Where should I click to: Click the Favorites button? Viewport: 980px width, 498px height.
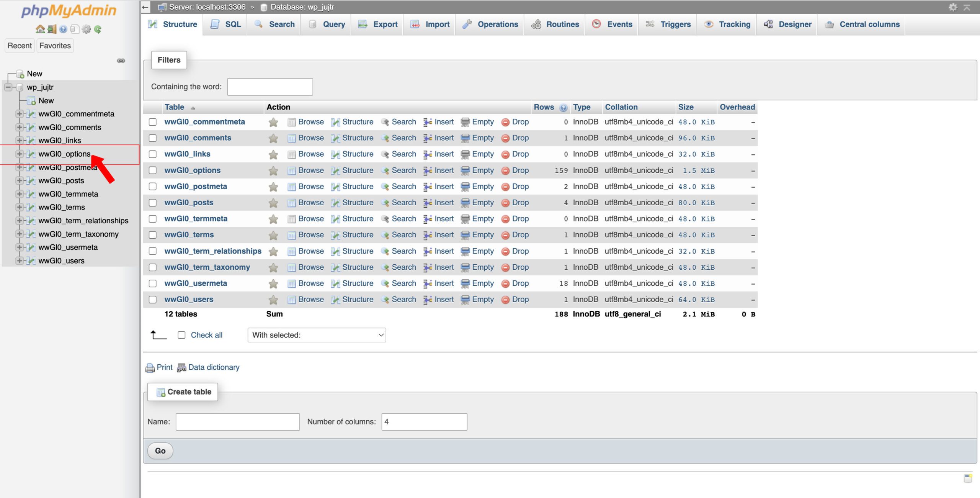(55, 46)
